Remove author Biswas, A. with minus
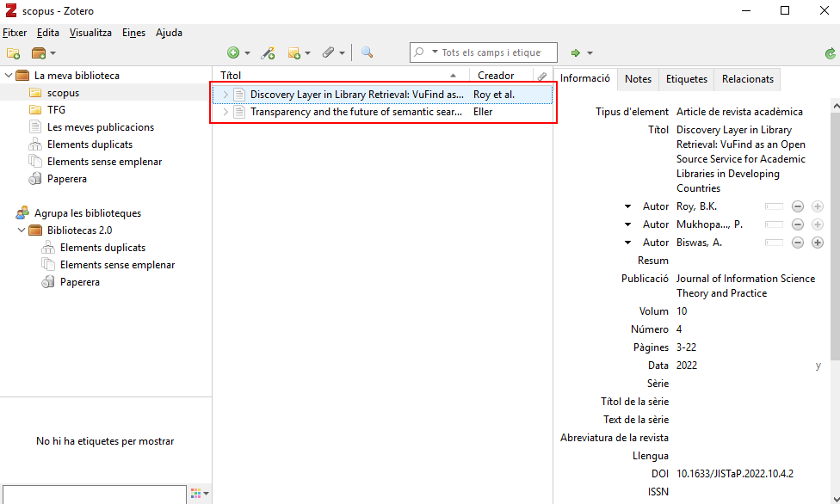Viewport: 840px width, 504px height. [798, 243]
